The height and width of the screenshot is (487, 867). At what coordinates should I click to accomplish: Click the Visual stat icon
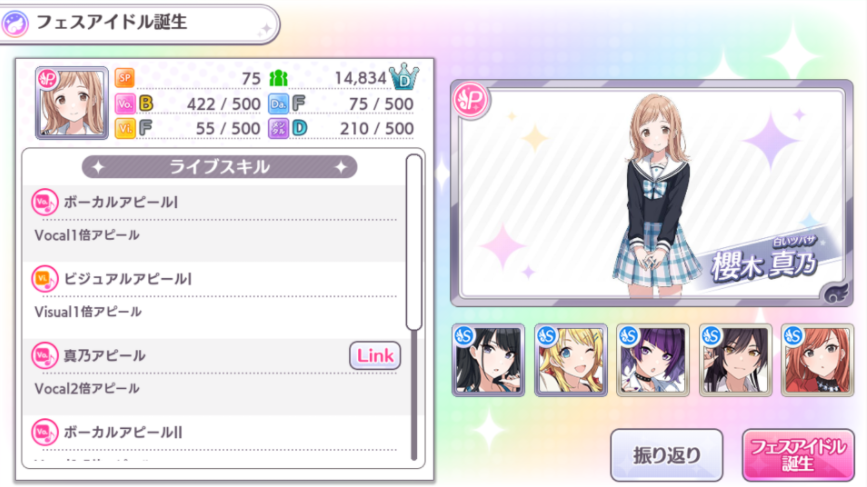125,128
